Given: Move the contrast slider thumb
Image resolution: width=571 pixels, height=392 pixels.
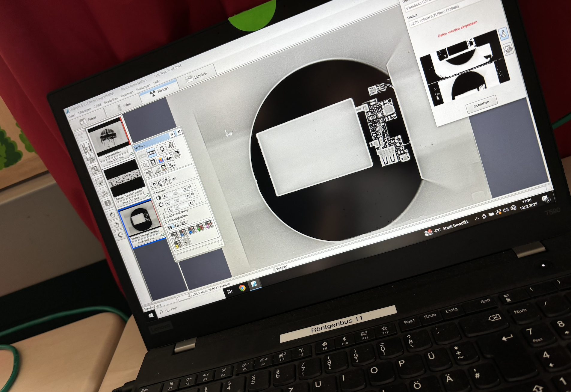Looking at the screenshot, I should (x=175, y=192).
